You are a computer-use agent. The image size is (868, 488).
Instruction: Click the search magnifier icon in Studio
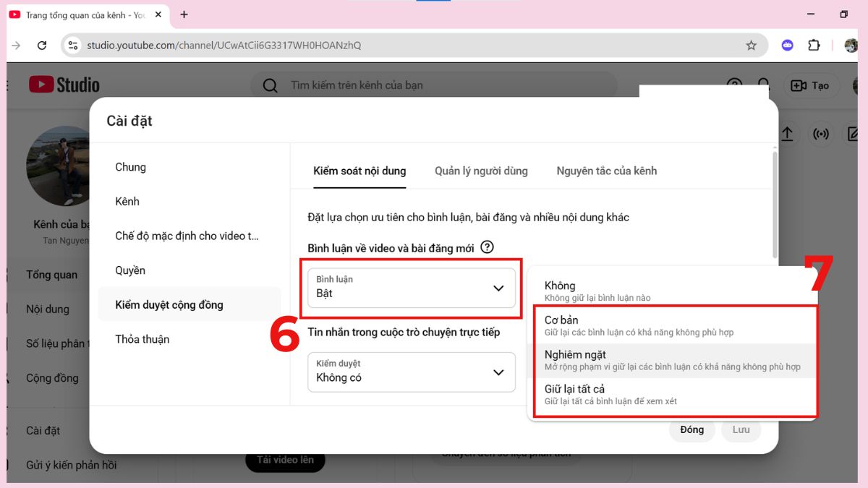click(x=270, y=85)
